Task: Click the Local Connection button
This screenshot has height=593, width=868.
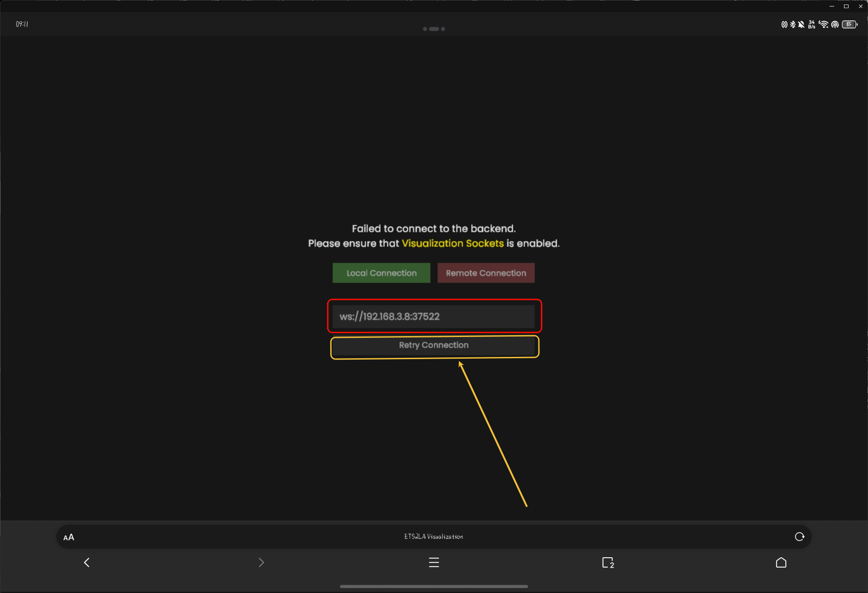Action: click(x=381, y=273)
